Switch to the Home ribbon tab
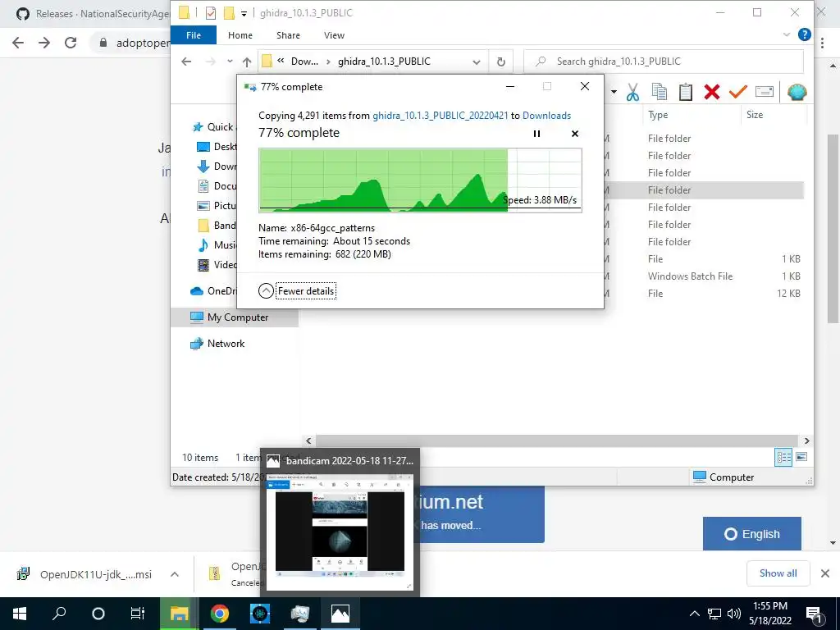Image resolution: width=840 pixels, height=630 pixels. pos(240,35)
